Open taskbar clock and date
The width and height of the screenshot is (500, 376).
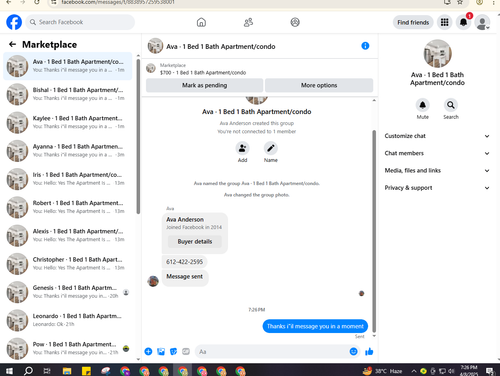pyautogui.click(x=469, y=371)
